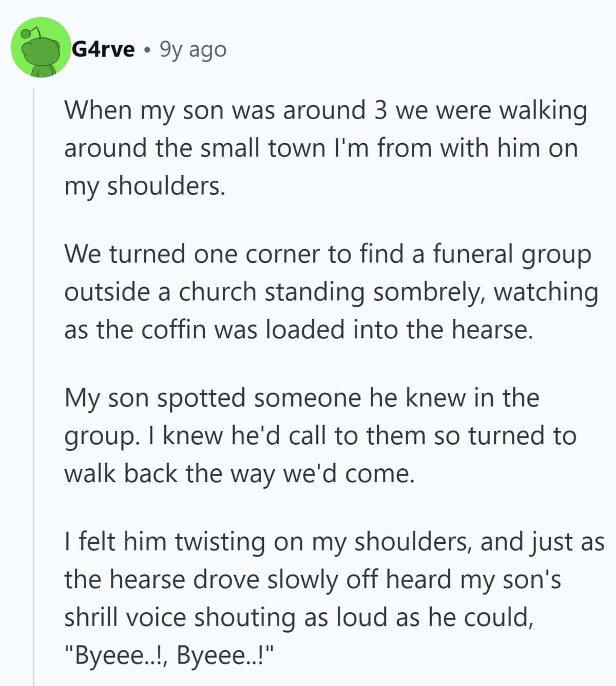The width and height of the screenshot is (616, 686).
Task: Click the line starting "outside a church"
Action: click(x=331, y=292)
